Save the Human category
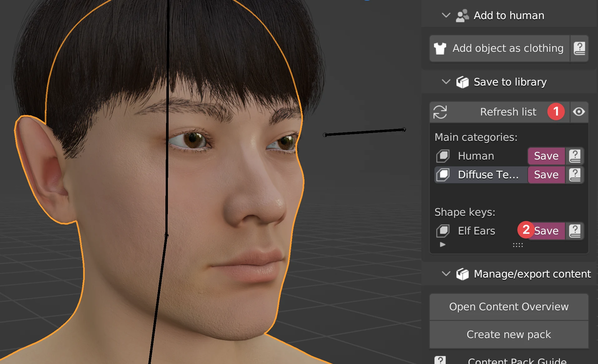The height and width of the screenshot is (364, 598). tap(546, 156)
